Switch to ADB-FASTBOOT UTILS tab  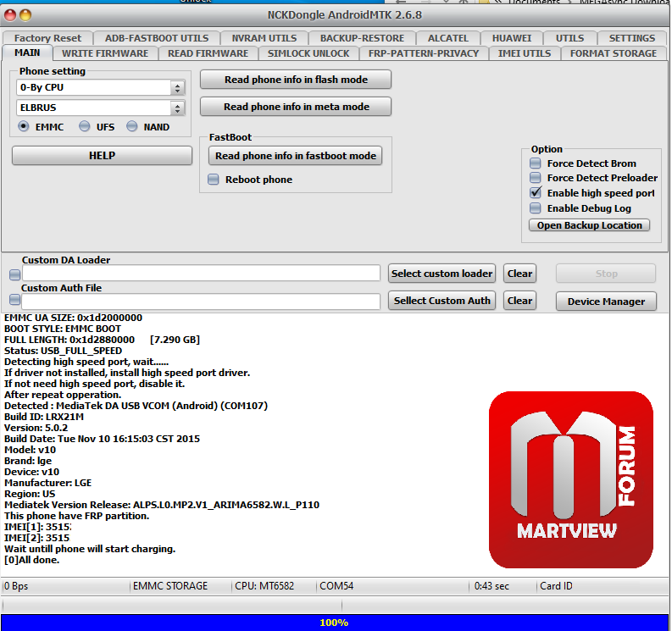[x=157, y=38]
